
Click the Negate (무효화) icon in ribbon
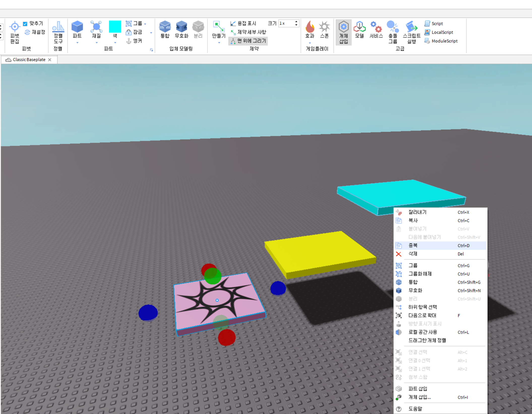(x=181, y=27)
